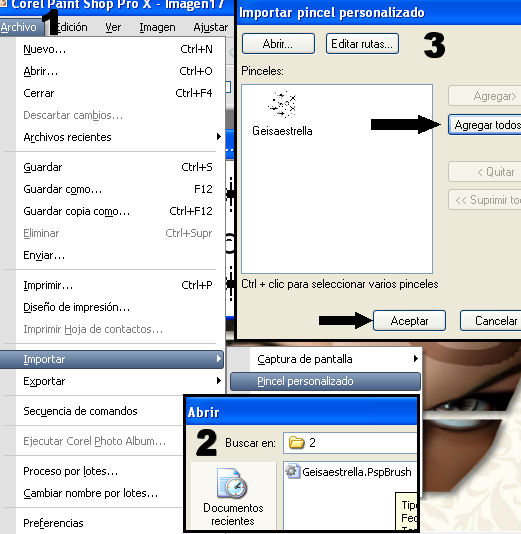
Task: Click the folder icon beside 2
Action: pos(296,443)
